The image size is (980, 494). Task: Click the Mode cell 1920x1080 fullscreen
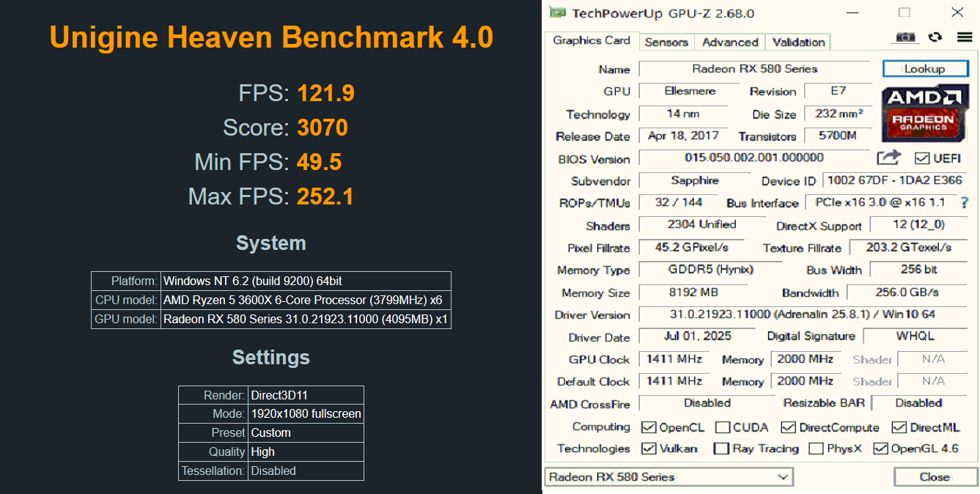click(x=306, y=413)
